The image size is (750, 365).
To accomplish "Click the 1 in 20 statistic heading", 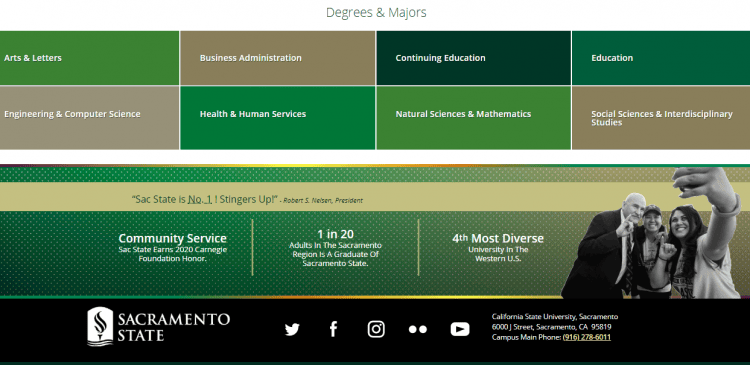I will point(335,234).
